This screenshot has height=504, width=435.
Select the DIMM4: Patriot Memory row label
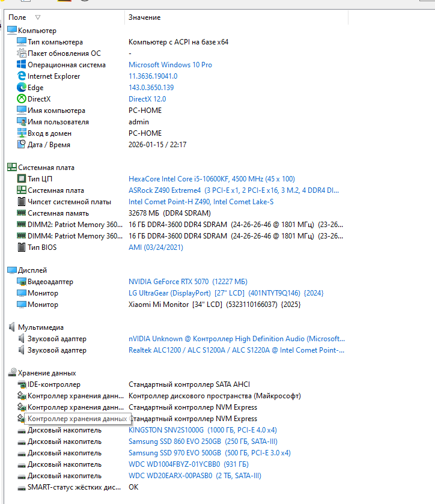click(75, 236)
